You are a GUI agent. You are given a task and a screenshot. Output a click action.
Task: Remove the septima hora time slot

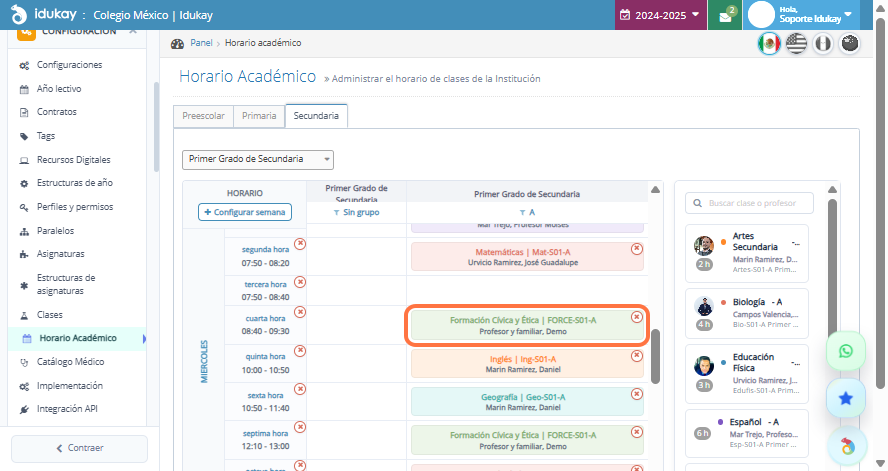(x=300, y=427)
